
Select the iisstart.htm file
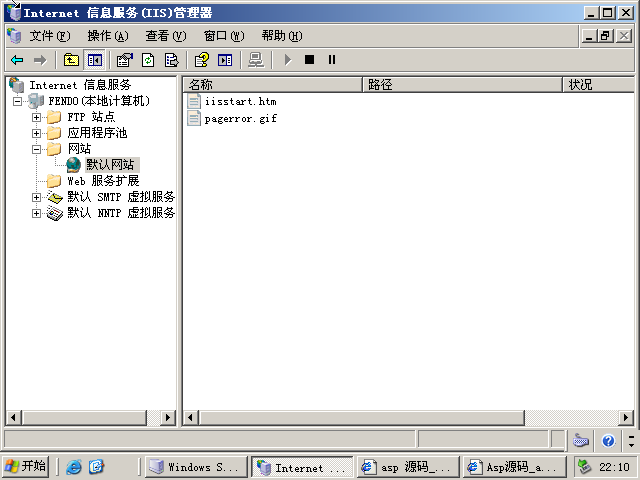(240, 101)
